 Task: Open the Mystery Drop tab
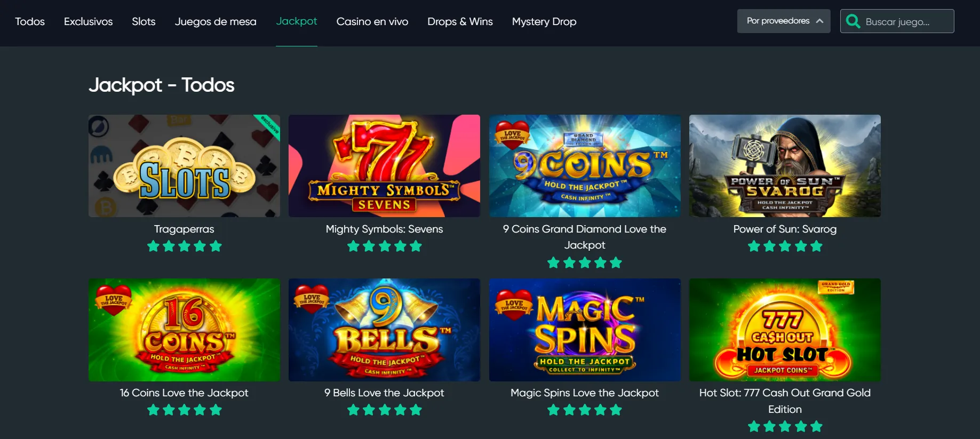coord(544,22)
